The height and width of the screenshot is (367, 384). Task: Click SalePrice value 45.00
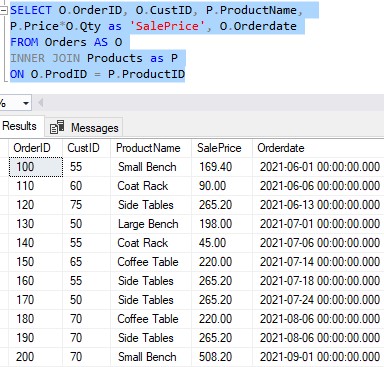222,243
